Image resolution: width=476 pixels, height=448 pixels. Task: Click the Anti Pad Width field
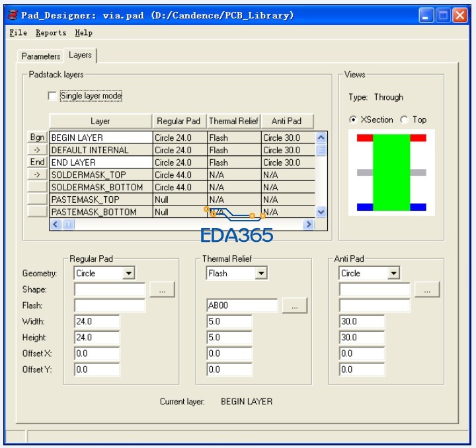pyautogui.click(x=362, y=322)
